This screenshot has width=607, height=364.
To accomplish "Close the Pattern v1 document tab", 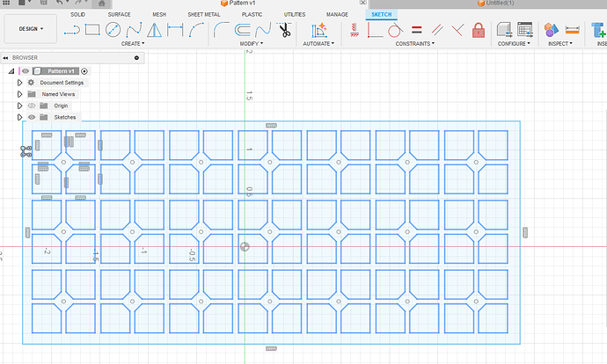I will [x=362, y=3].
